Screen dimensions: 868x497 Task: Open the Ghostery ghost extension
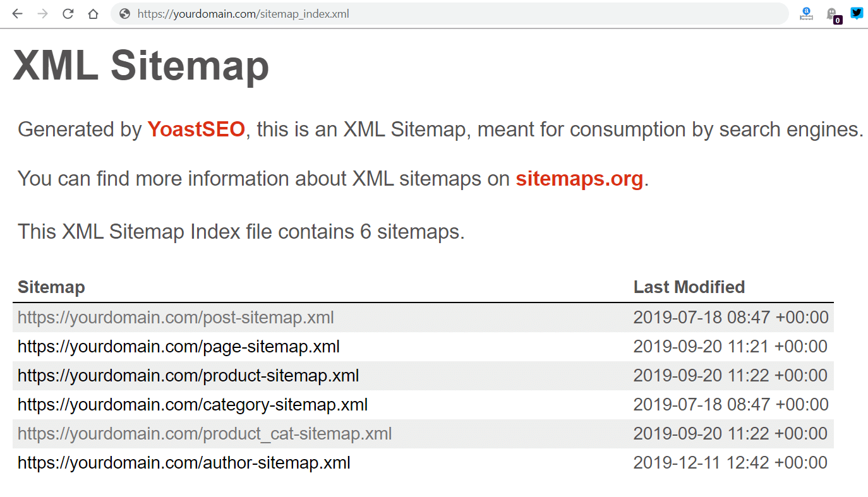coord(831,11)
